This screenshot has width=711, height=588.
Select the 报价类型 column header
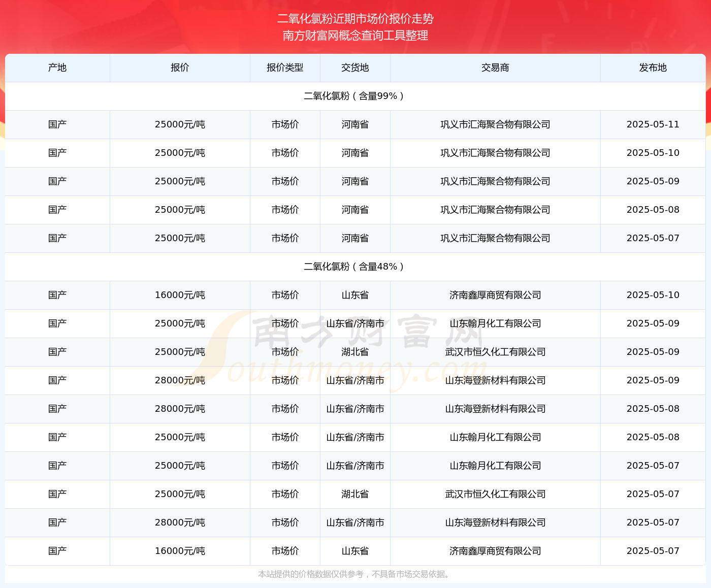click(285, 68)
